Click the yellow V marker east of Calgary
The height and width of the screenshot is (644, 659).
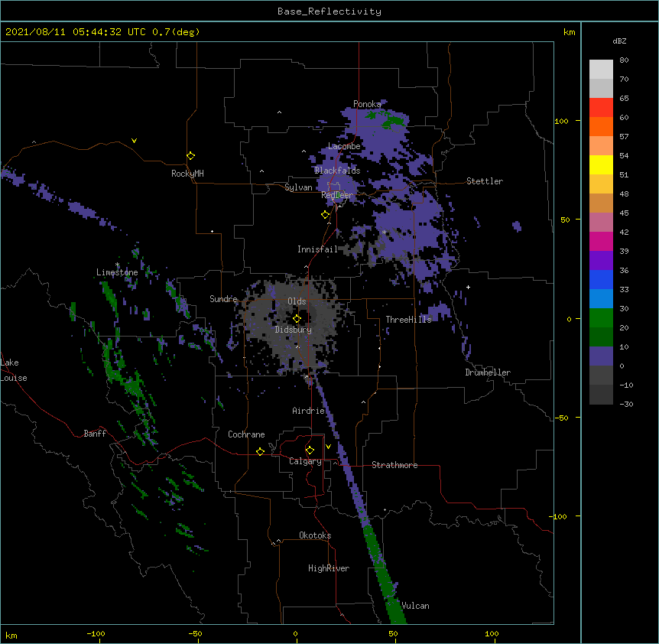coord(328,447)
